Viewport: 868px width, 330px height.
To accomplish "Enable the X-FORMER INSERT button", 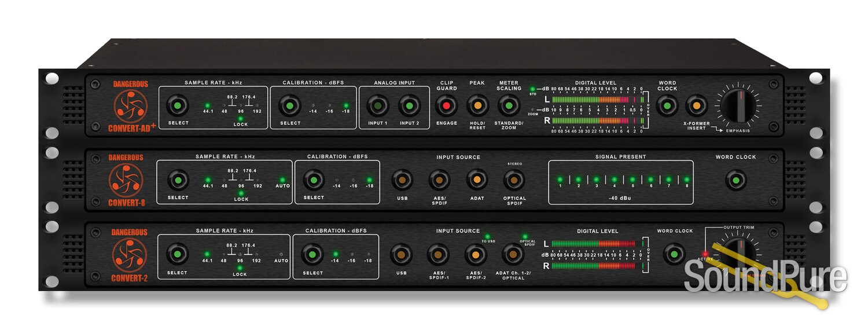I will click(697, 106).
